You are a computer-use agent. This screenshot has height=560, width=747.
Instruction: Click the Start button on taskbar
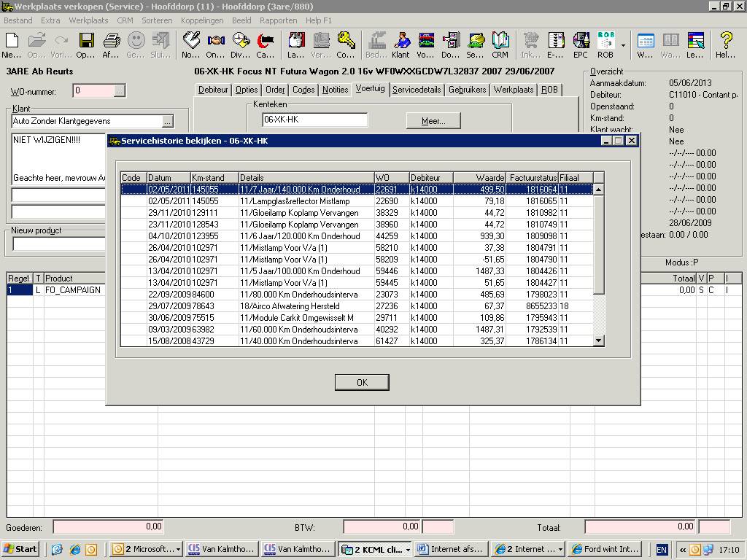(21, 550)
